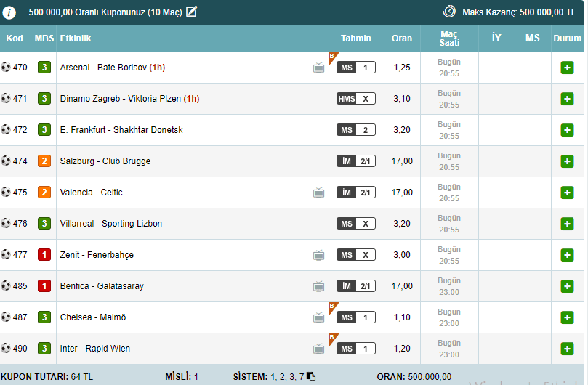
Task: Click the MBS 3 badge for Arsenal match
Action: point(44,68)
